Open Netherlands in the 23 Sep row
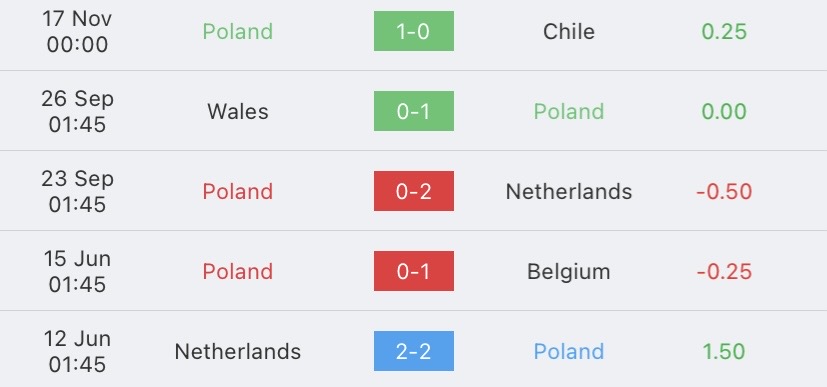This screenshot has height=387, width=827. (x=569, y=191)
